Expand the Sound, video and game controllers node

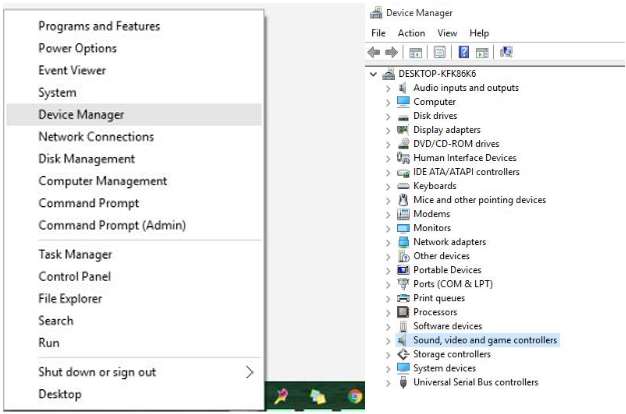pos(388,340)
